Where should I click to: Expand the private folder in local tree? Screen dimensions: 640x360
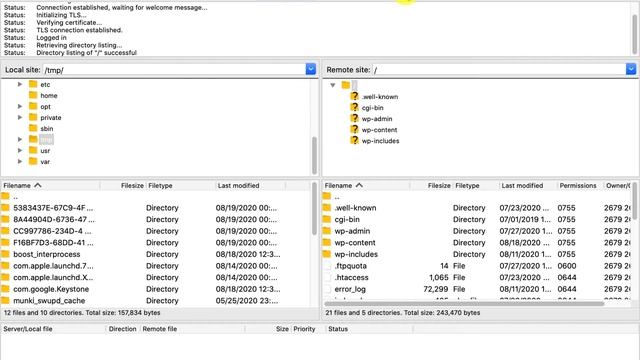pyautogui.click(x=20, y=118)
